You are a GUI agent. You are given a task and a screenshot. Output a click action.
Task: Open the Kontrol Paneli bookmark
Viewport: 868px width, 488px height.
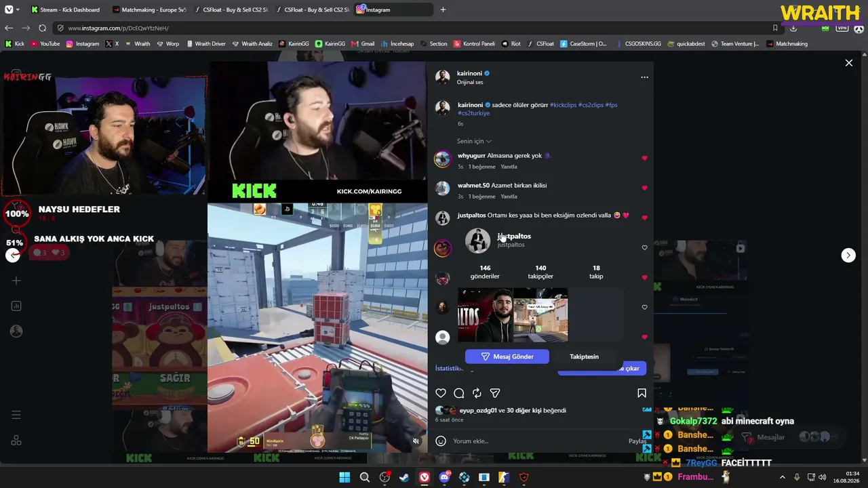tap(474, 43)
